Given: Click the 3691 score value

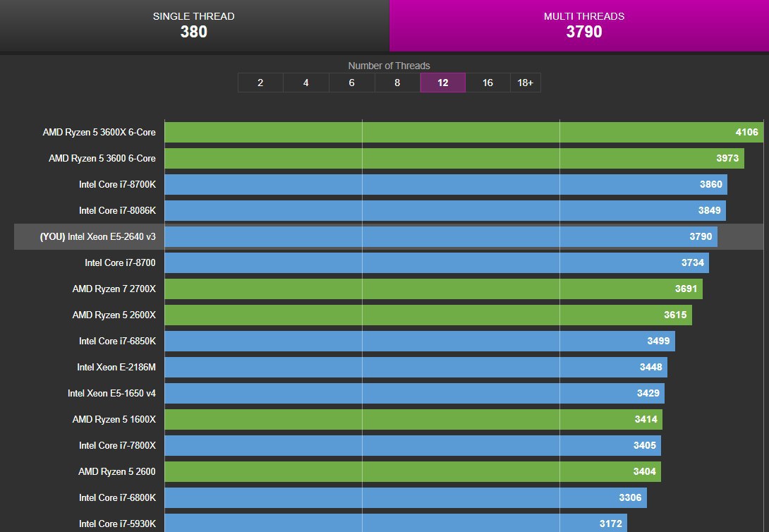Looking at the screenshot, I should (686, 289).
